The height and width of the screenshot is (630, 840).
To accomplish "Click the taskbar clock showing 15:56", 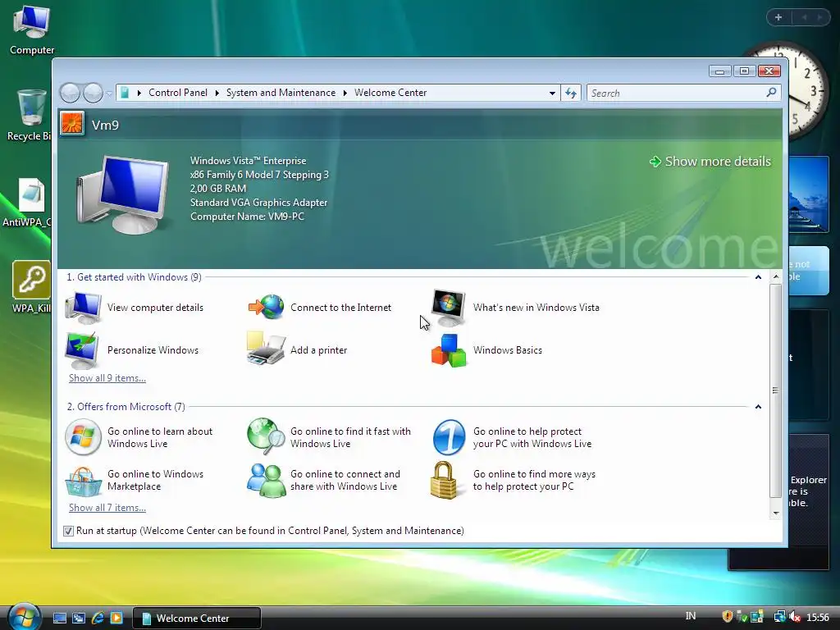I will pyautogui.click(x=818, y=617).
